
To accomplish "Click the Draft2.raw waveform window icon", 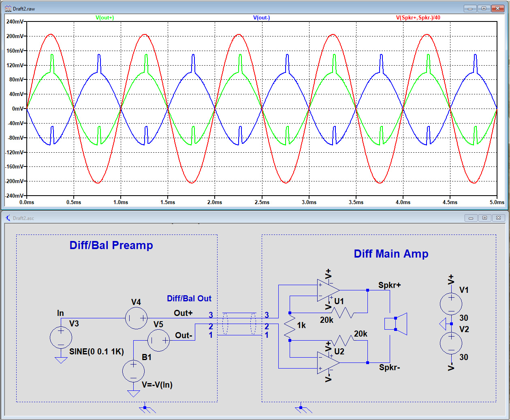I will click(8, 9).
